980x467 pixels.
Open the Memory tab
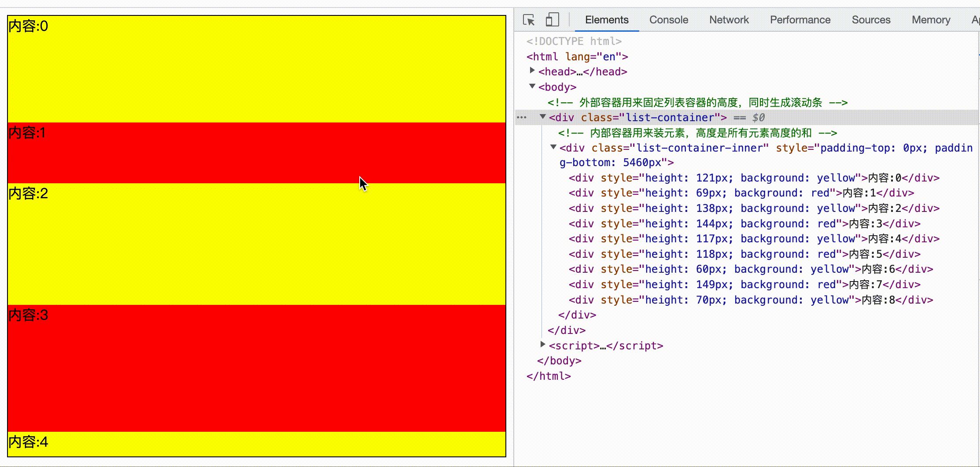(931, 20)
